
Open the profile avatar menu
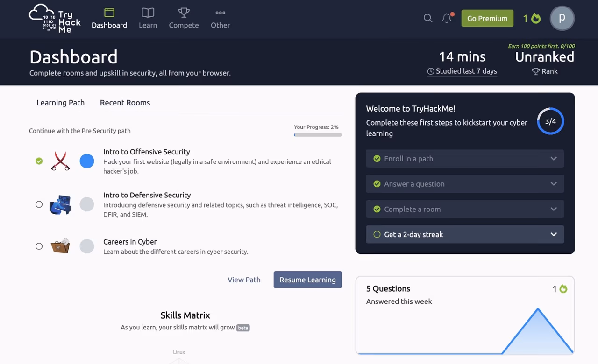click(562, 18)
